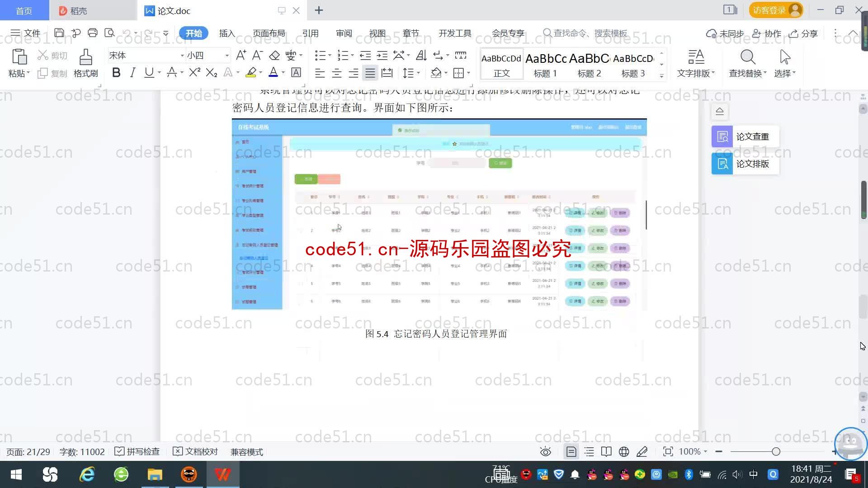Click the 未同步 sync status button

point(725,33)
